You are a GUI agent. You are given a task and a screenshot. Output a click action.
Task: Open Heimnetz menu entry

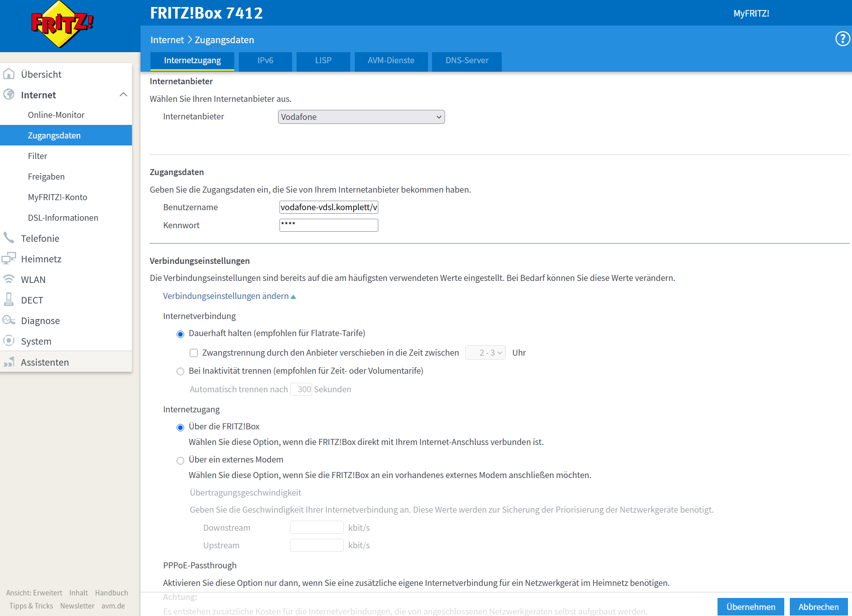[66, 259]
